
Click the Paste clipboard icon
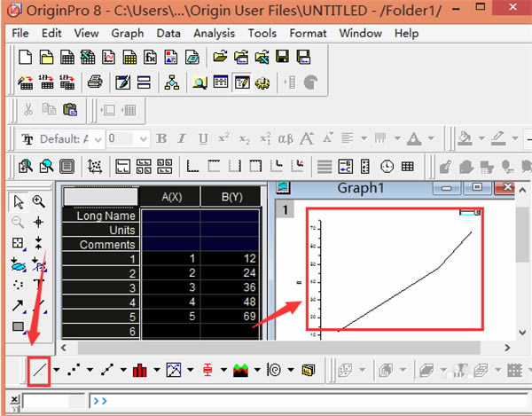click(x=70, y=110)
